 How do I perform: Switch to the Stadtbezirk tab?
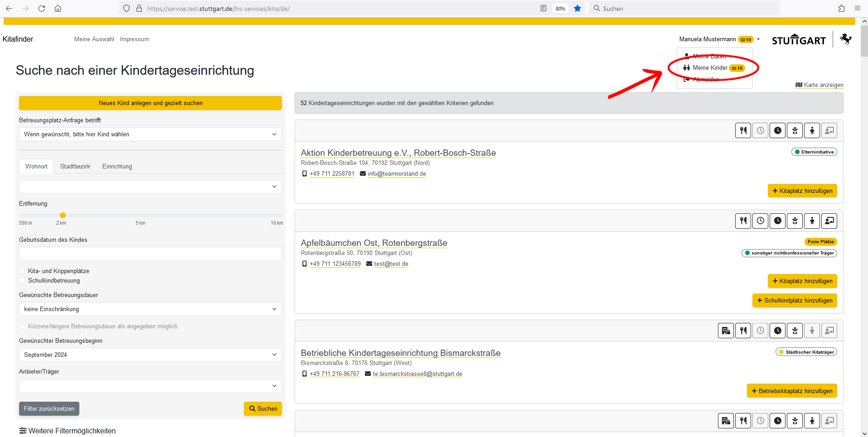point(75,167)
